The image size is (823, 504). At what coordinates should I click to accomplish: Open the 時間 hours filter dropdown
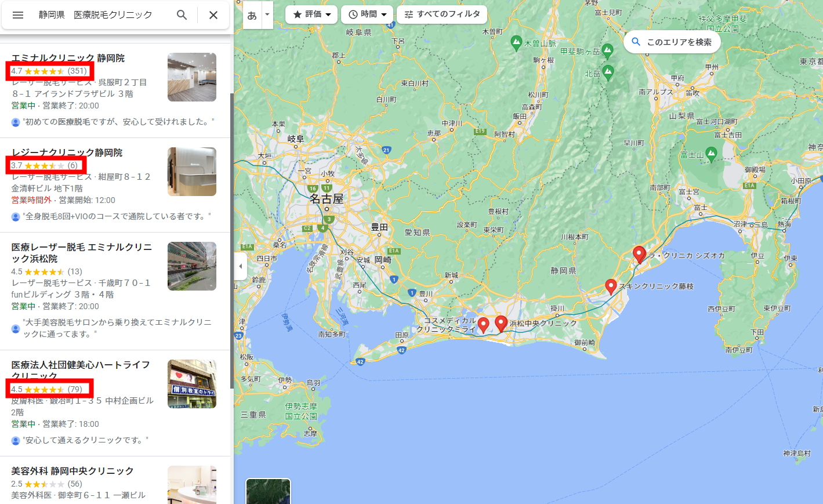point(367,14)
